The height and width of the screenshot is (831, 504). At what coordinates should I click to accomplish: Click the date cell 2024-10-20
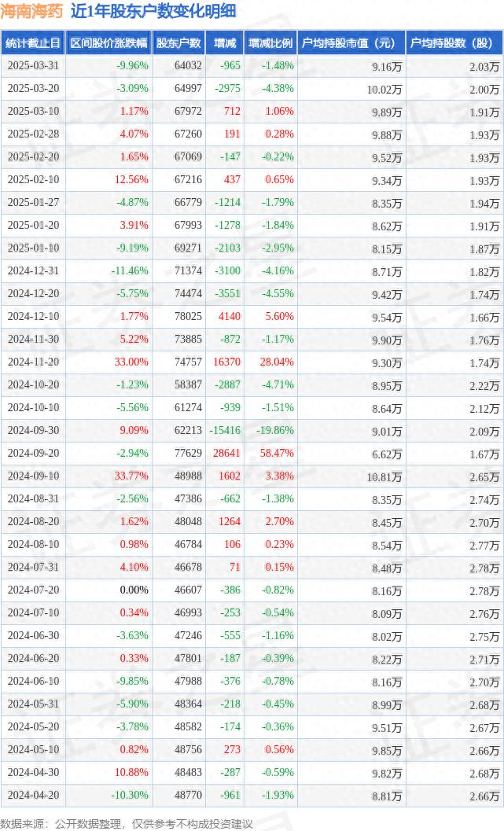pyautogui.click(x=33, y=384)
